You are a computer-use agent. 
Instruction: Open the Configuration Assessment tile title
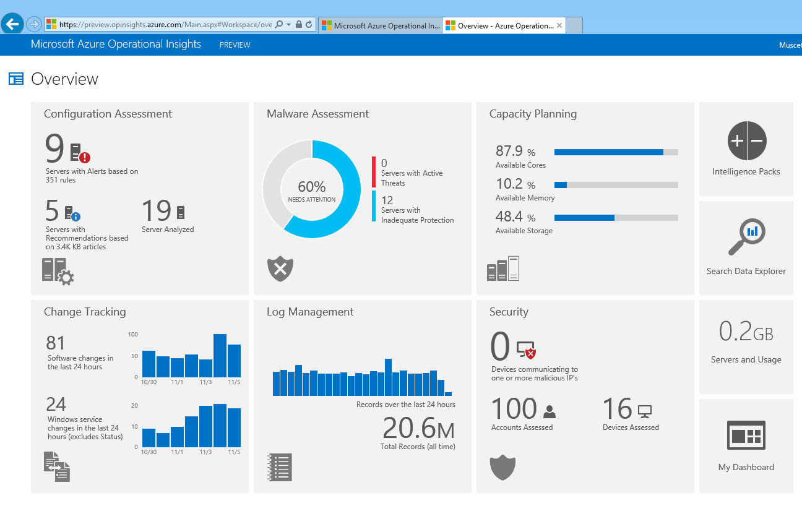point(108,114)
